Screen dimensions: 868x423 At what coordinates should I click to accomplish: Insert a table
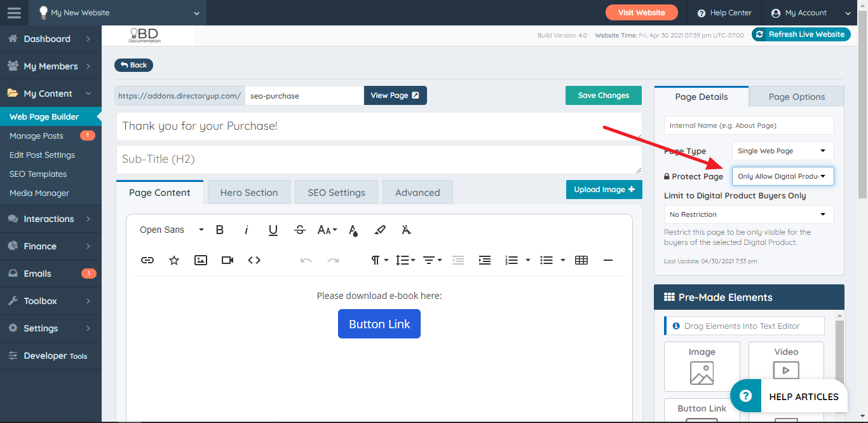(581, 260)
